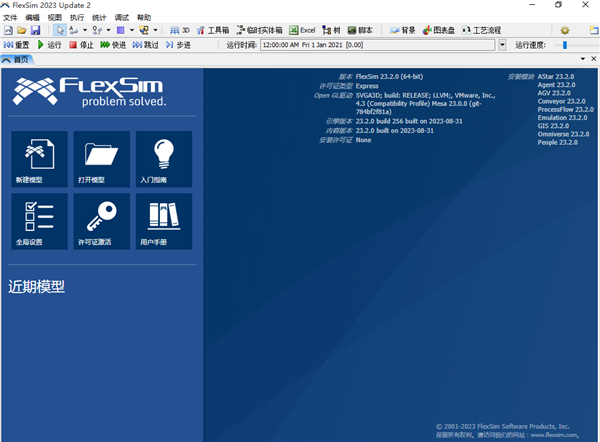600x442 pixels.
Task: Open the 文件 file menu
Action: click(11, 18)
